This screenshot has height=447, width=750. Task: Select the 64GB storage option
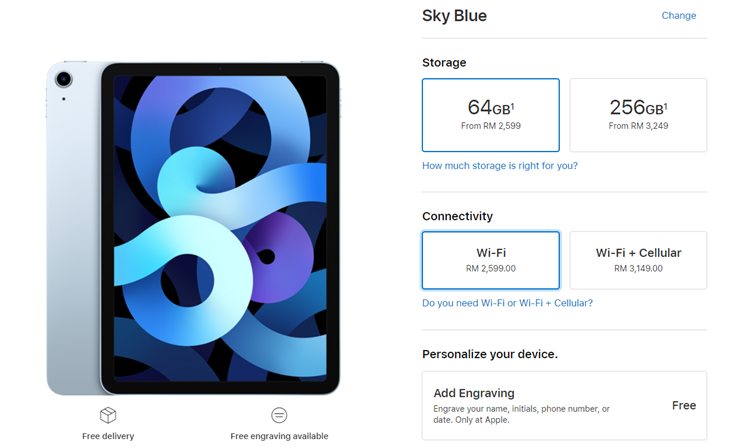491,115
